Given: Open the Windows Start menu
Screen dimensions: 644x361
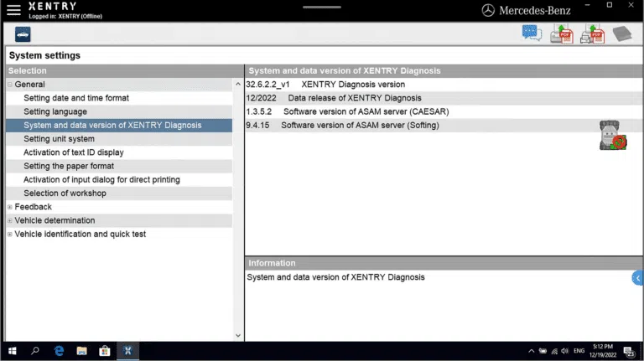Looking at the screenshot, I should [x=13, y=351].
